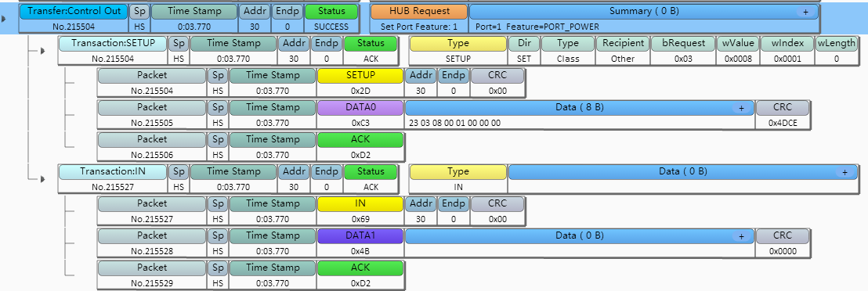Select the 0xD2 value under packet No.215506
Viewport: 868px width, 291px height.
pos(360,155)
